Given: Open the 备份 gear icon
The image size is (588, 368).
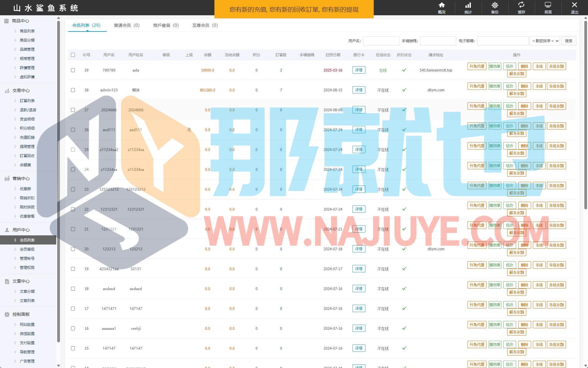Looking at the screenshot, I should [x=495, y=5].
